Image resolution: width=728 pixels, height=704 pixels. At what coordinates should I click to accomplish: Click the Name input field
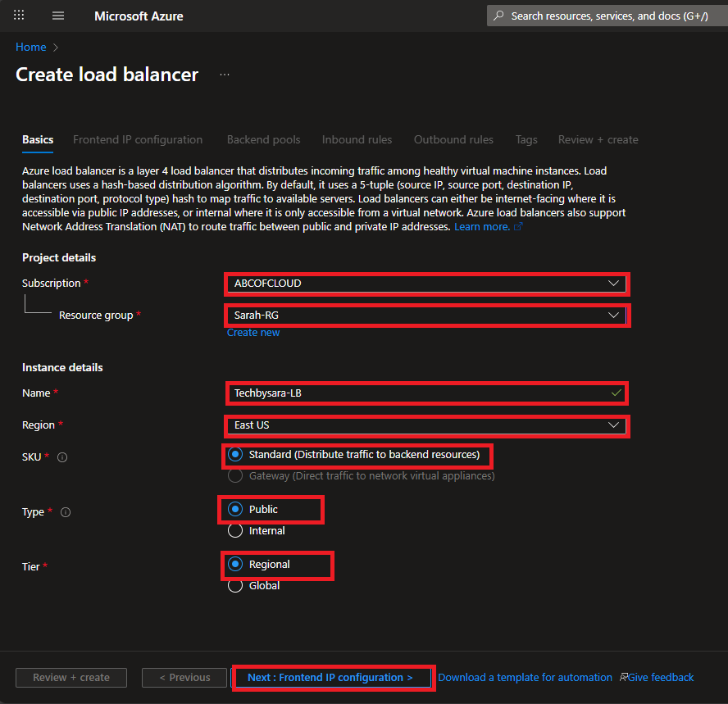coord(426,393)
